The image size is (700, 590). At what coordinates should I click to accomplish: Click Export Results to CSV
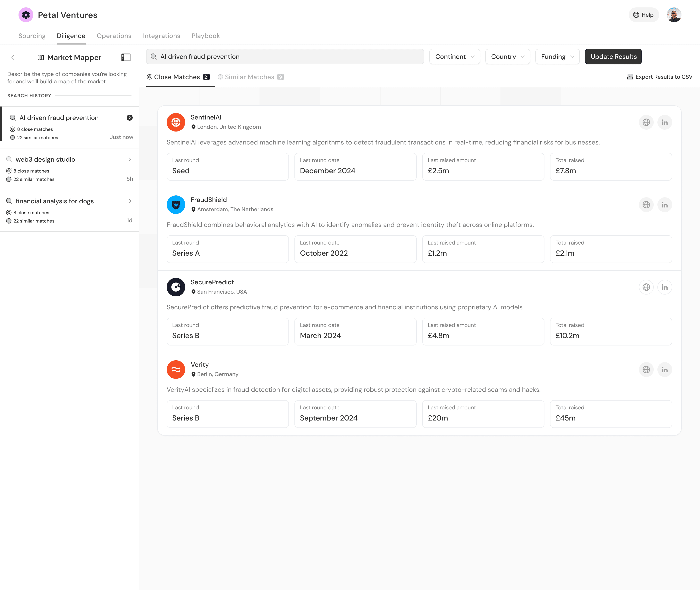tap(659, 77)
